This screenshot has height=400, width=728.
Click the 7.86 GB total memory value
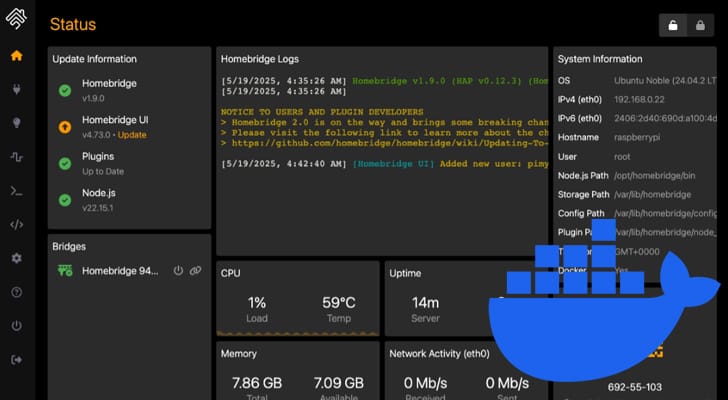click(x=257, y=383)
